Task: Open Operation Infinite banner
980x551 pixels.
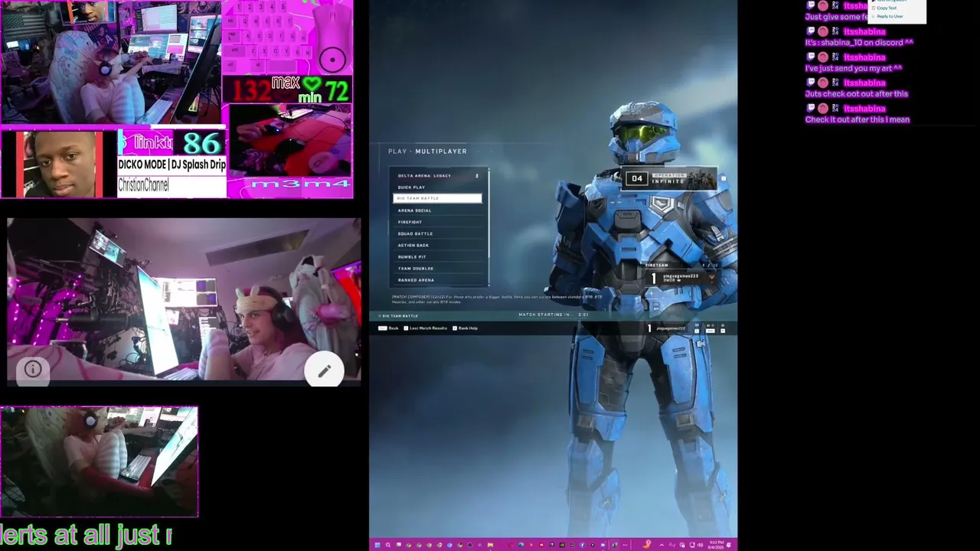Action: (x=670, y=179)
